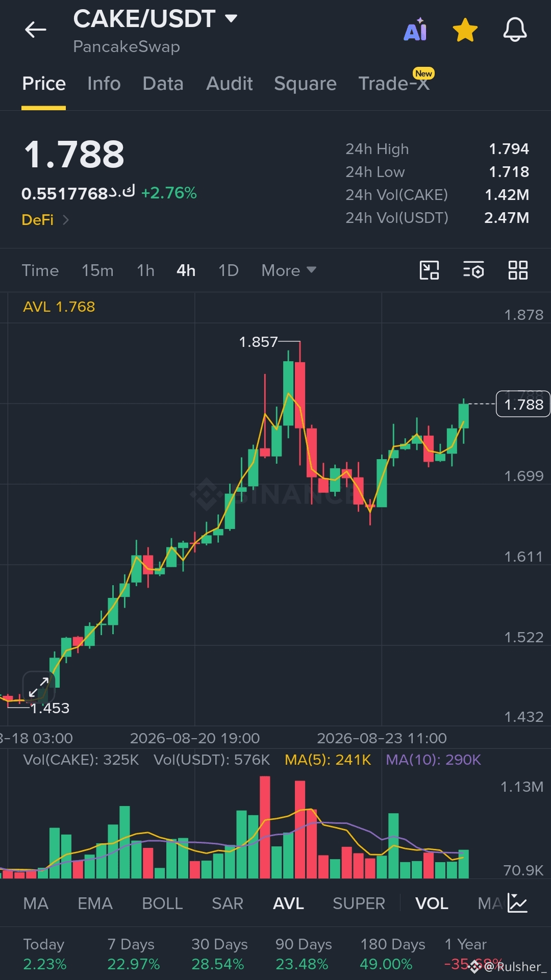Click the MA(5): 241K volume label
The height and width of the screenshot is (980, 551).
click(x=328, y=760)
